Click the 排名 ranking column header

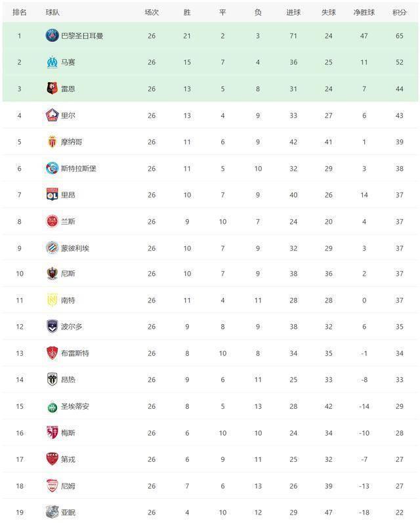click(x=19, y=12)
